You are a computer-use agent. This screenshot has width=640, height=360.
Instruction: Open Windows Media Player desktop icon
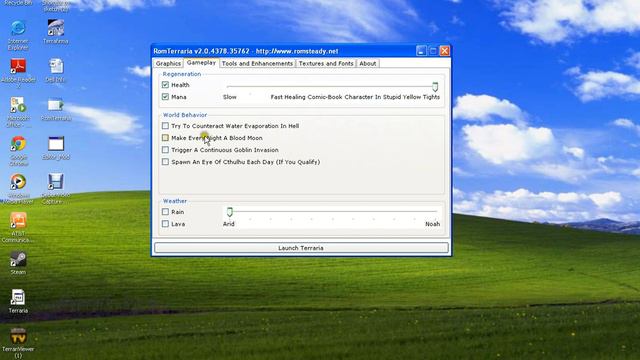[18, 189]
